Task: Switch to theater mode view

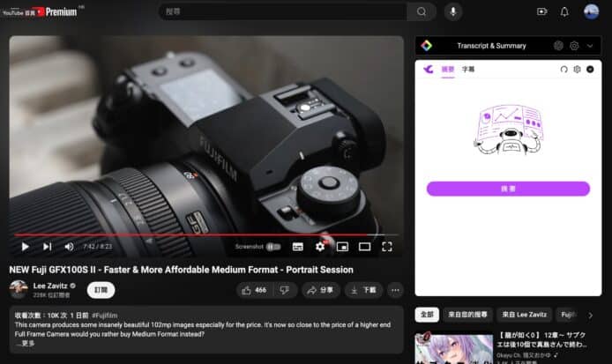Action: pos(364,247)
